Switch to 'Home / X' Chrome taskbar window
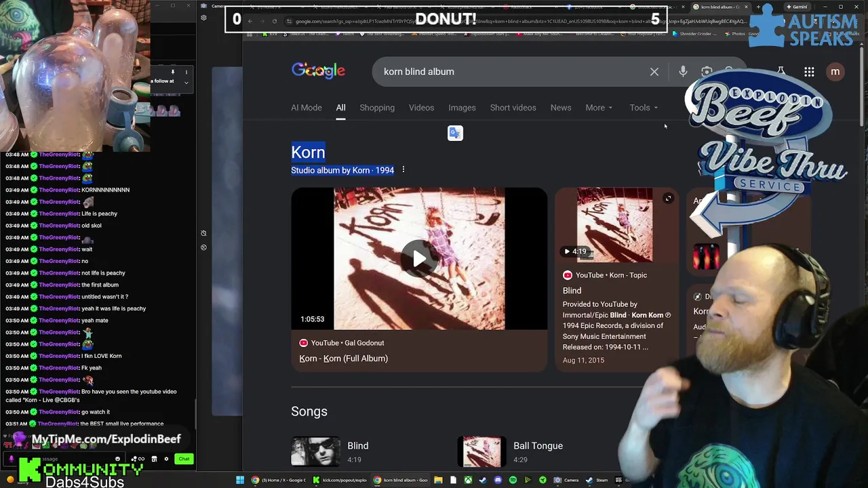The width and height of the screenshot is (868, 488). pyautogui.click(x=278, y=480)
